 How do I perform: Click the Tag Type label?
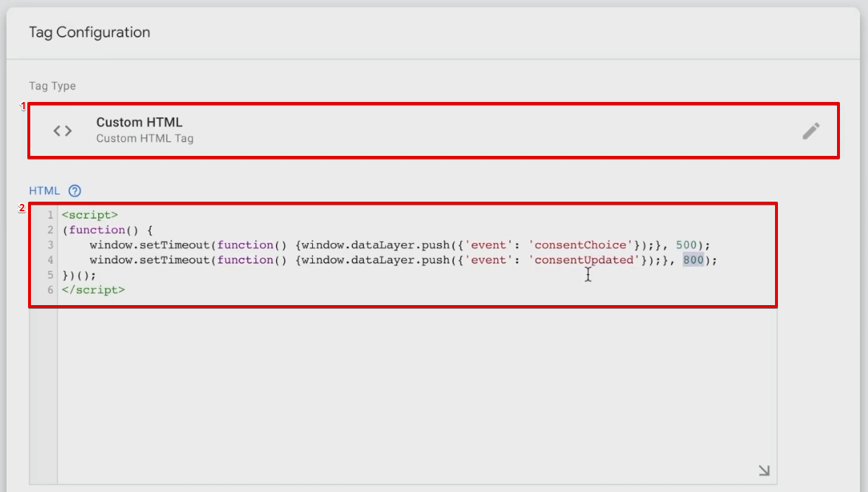coord(52,86)
